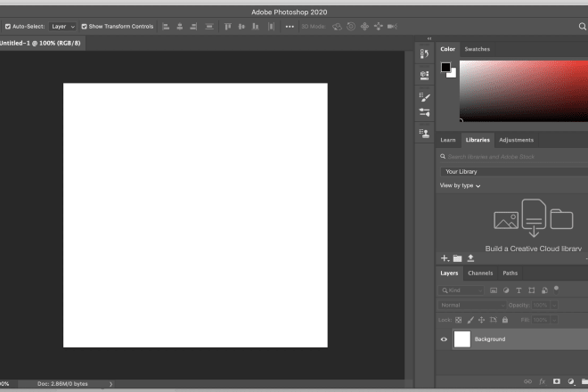Open the History panel icon
588x392 pixels.
point(424,54)
